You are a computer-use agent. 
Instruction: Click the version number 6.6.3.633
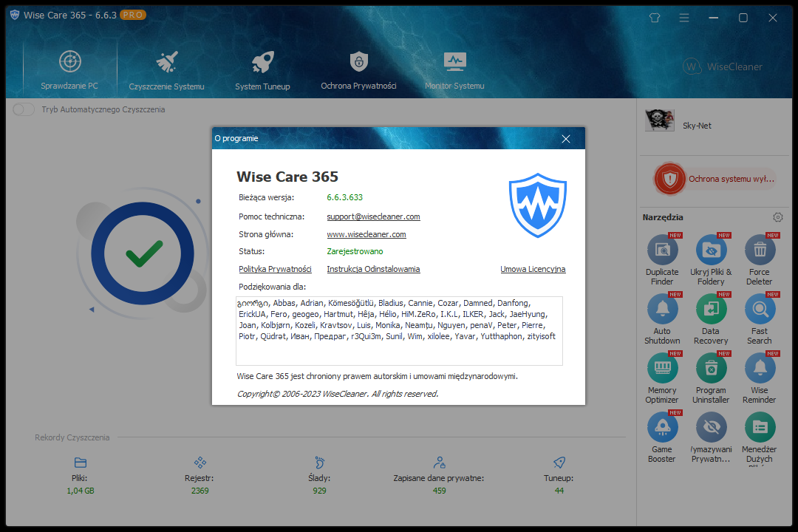[344, 197]
